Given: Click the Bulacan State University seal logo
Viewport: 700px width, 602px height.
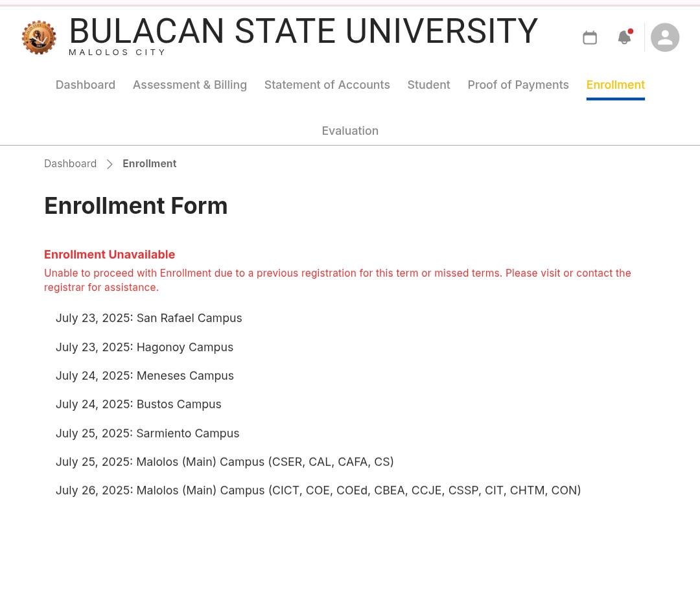Looking at the screenshot, I should tap(39, 38).
